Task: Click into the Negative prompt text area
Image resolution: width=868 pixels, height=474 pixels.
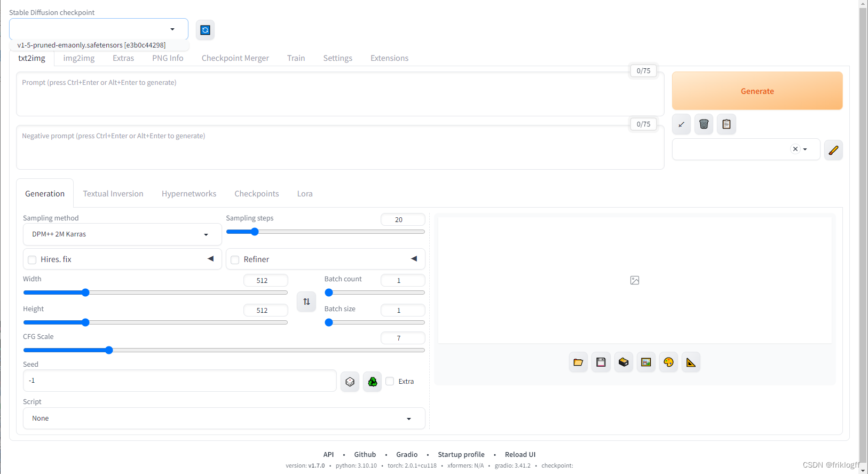Action: [340, 148]
